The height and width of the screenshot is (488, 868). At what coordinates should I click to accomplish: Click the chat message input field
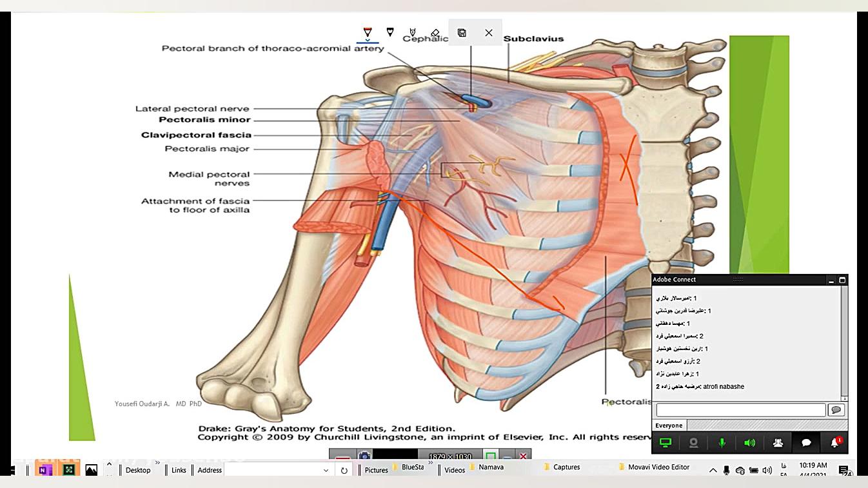[x=741, y=410]
